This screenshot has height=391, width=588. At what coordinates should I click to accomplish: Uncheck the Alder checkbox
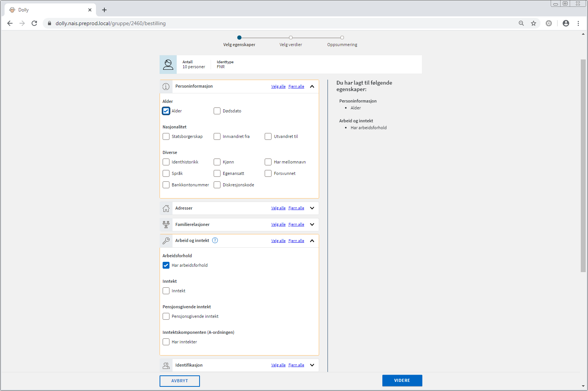pyautogui.click(x=166, y=111)
